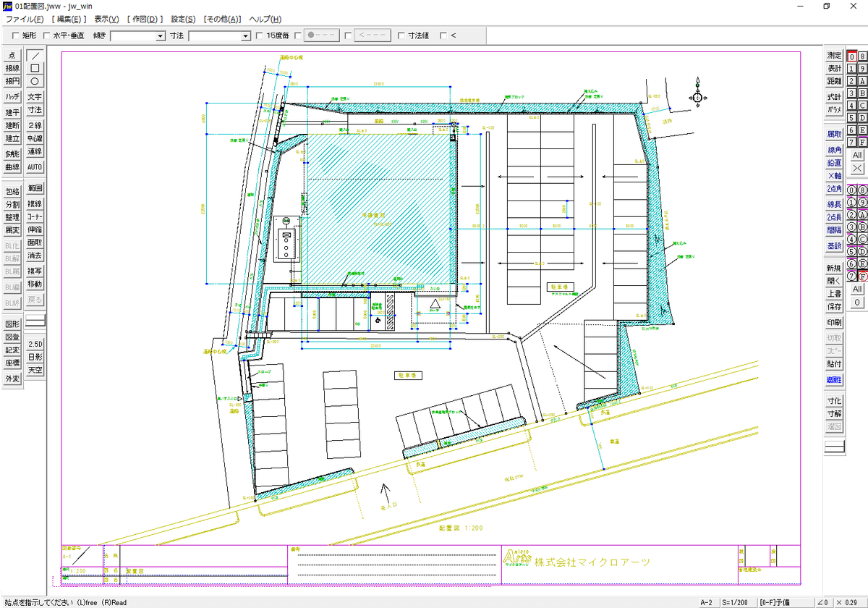This screenshot has height=608, width=868.
Task: Select the 範囲 range selection tool
Action: (35, 188)
